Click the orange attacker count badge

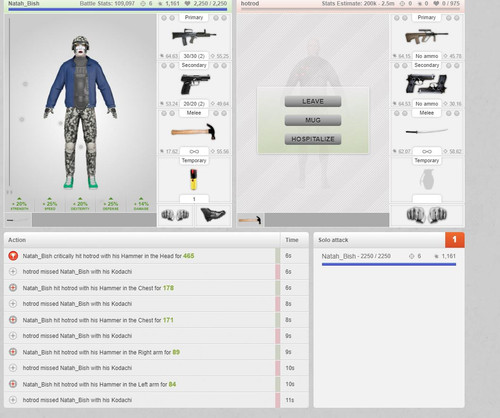pos(455,240)
